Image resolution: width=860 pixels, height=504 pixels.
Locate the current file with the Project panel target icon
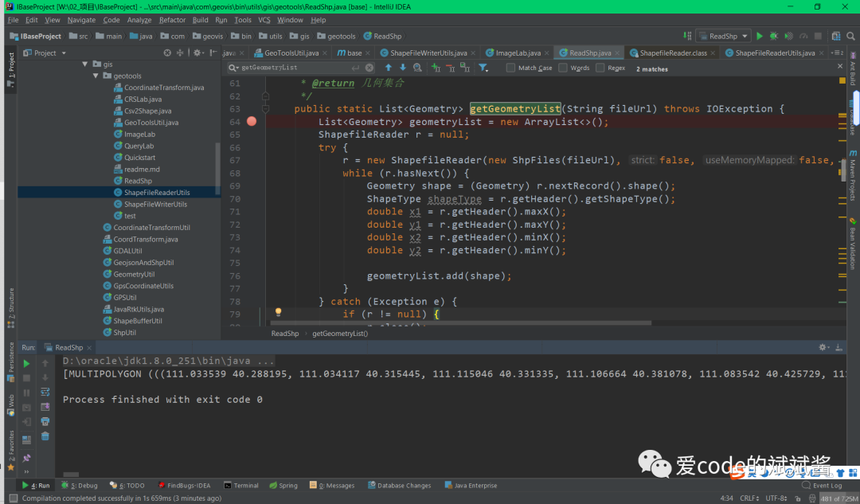click(x=167, y=53)
